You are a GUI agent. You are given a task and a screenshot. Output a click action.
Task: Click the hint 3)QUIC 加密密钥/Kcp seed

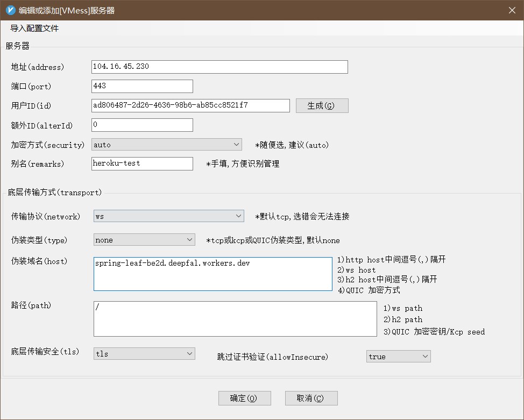pos(434,332)
